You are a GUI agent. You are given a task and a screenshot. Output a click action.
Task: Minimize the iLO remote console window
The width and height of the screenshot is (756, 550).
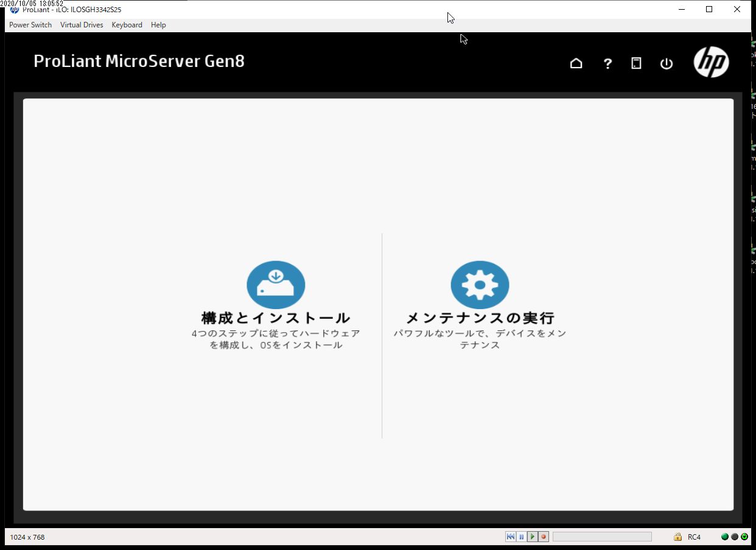682,9
